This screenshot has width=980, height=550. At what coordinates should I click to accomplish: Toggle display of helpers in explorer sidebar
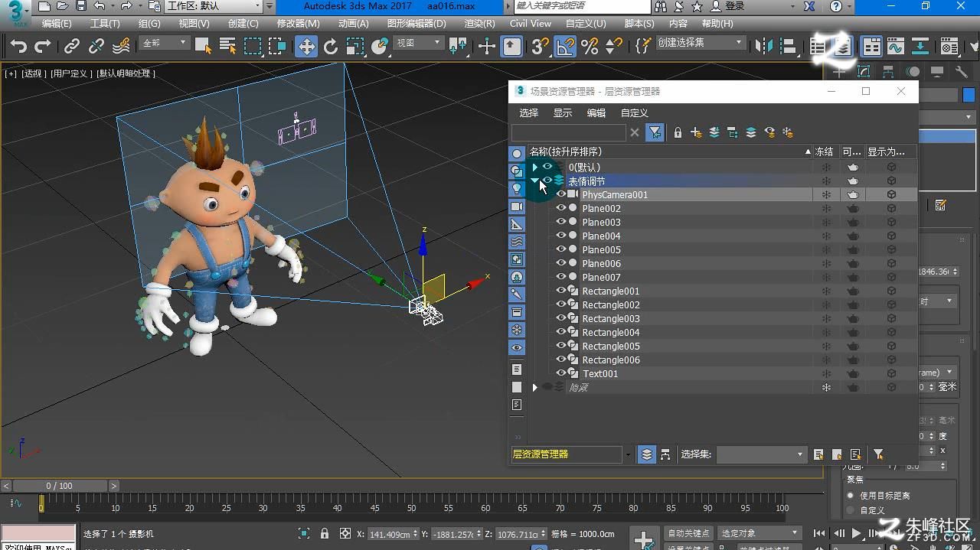(517, 224)
